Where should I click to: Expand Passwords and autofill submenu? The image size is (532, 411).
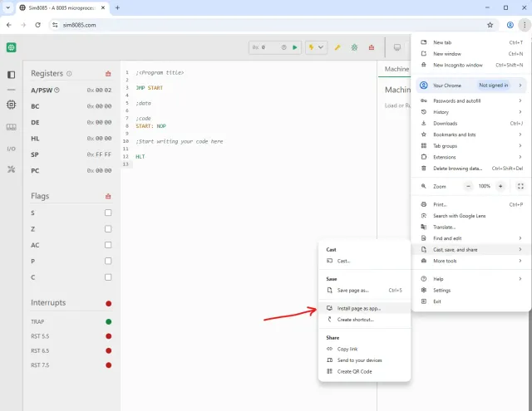(471, 100)
